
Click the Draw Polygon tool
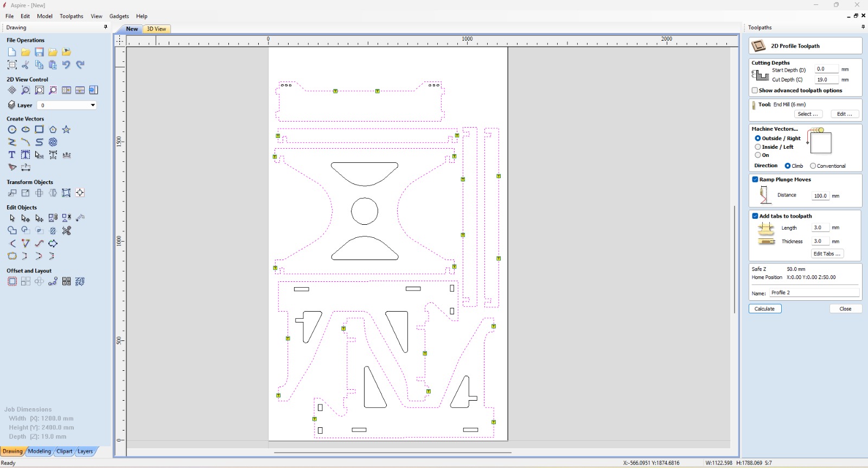point(53,130)
